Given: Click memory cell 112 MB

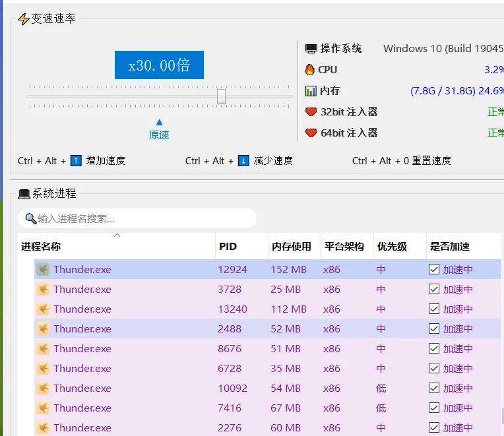Looking at the screenshot, I should point(288,309).
